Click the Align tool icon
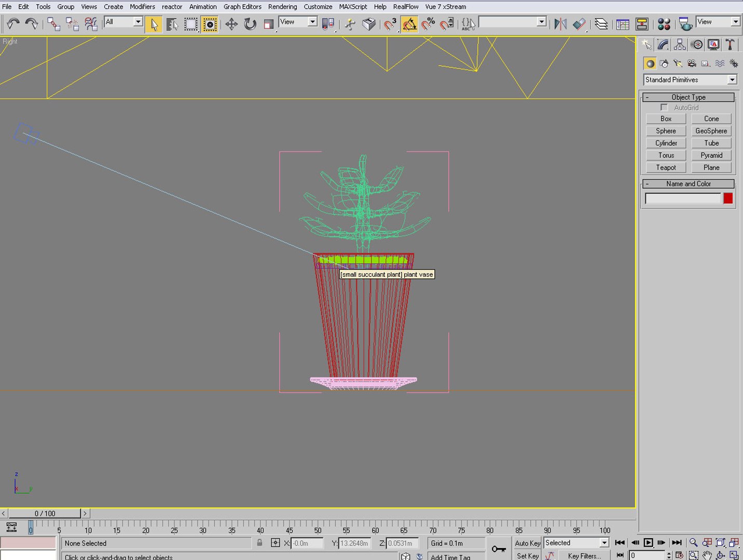 [x=579, y=24]
